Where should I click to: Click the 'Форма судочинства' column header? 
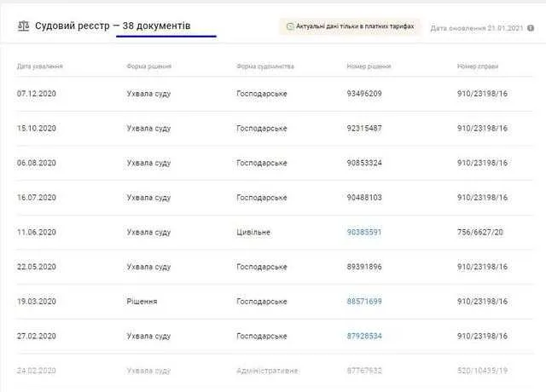pos(265,66)
